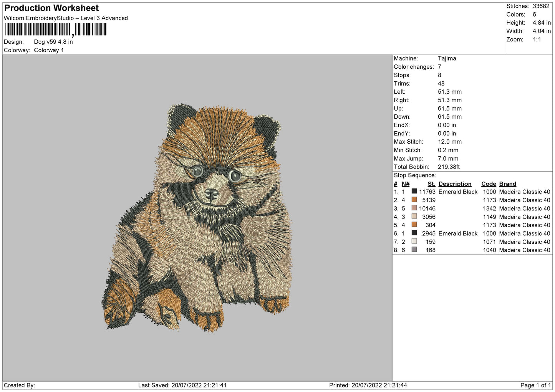Click the 'Code' column header
Viewport: 555px width, 392px height.
[x=489, y=184]
